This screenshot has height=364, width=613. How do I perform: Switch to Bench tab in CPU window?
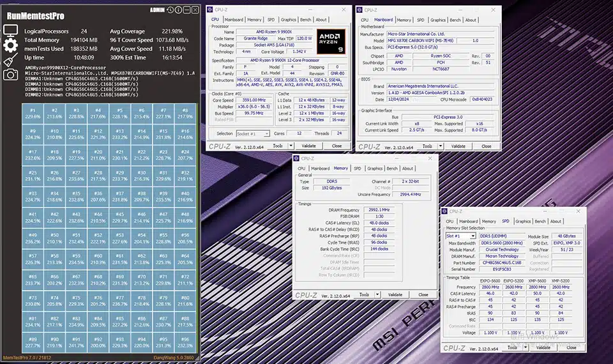click(x=305, y=20)
